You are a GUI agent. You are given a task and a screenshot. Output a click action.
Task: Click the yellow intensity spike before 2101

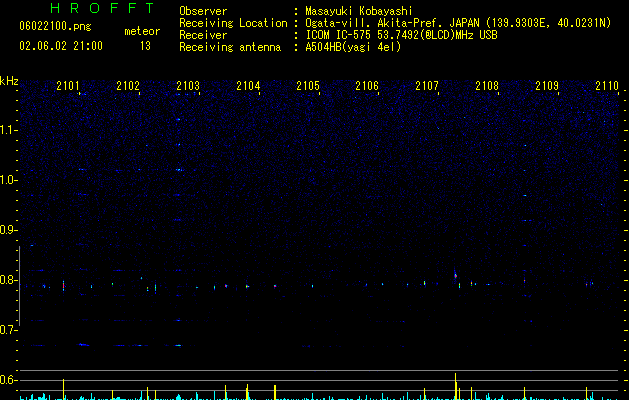pyautogui.click(x=63, y=389)
